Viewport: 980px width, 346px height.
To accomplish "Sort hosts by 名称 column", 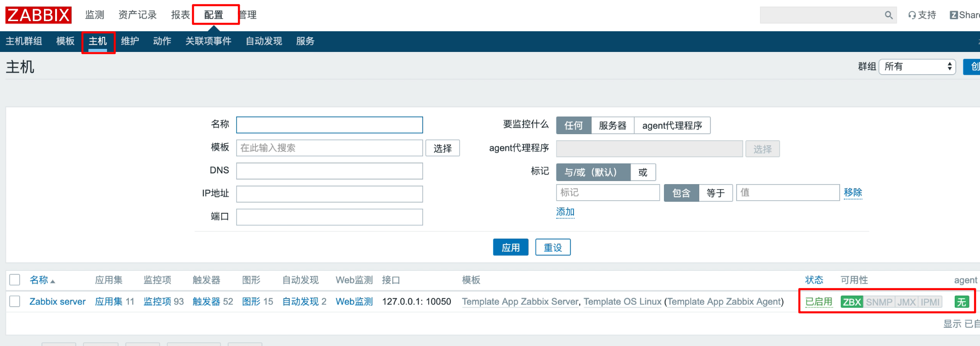I will point(39,280).
